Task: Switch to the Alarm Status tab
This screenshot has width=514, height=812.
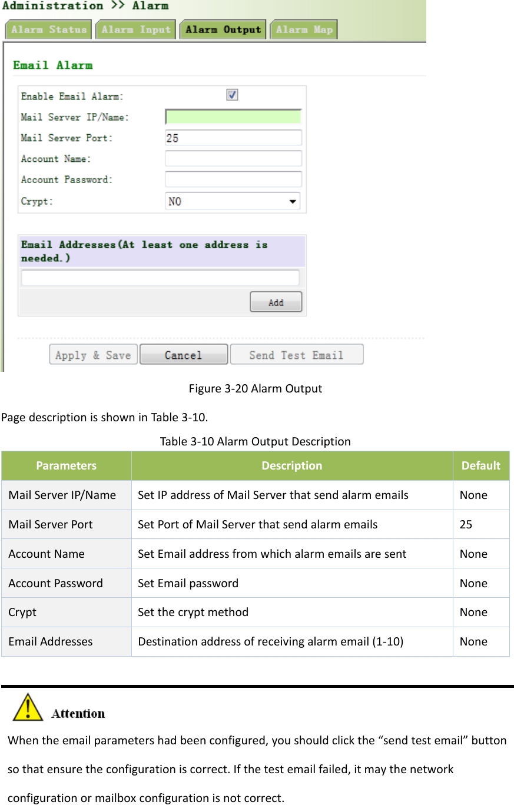Action: (48, 29)
